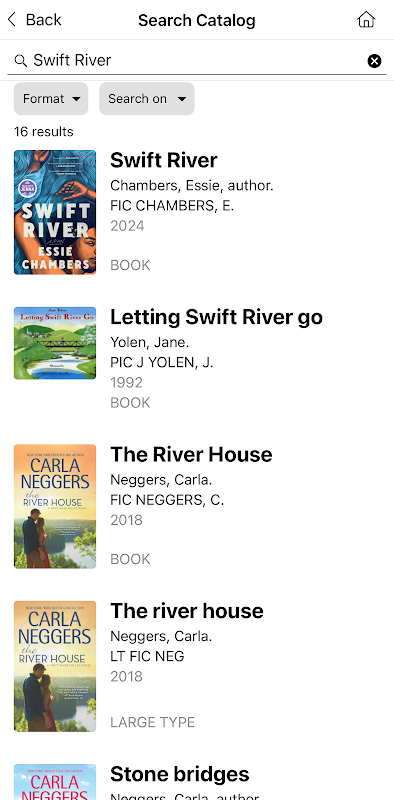This screenshot has width=394, height=800.
Task: Open the Swift River title link
Action: pyautogui.click(x=164, y=160)
